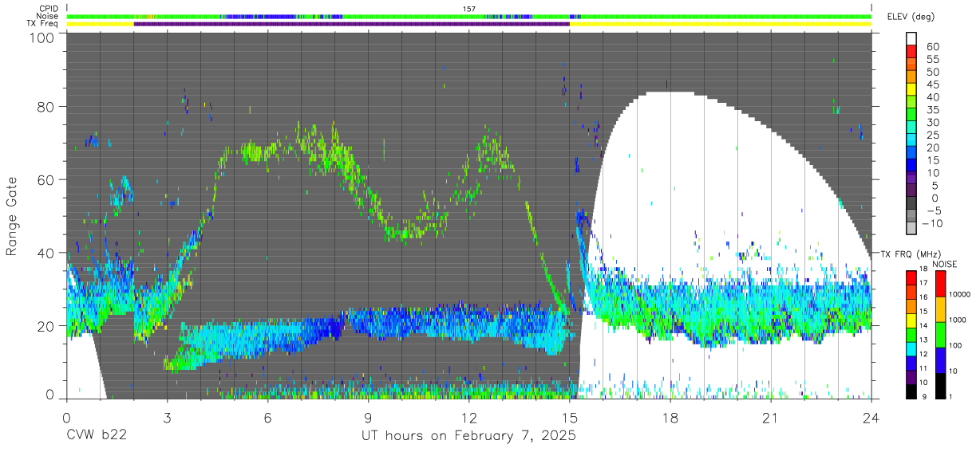Click the 24 hour tick label
Screen dimensions: 980x452
pyautogui.click(x=871, y=418)
